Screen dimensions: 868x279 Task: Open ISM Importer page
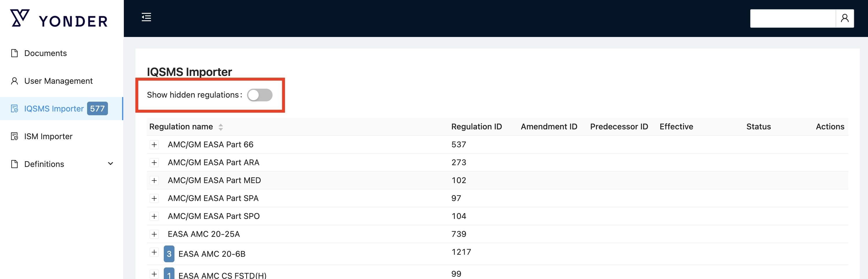[62, 136]
